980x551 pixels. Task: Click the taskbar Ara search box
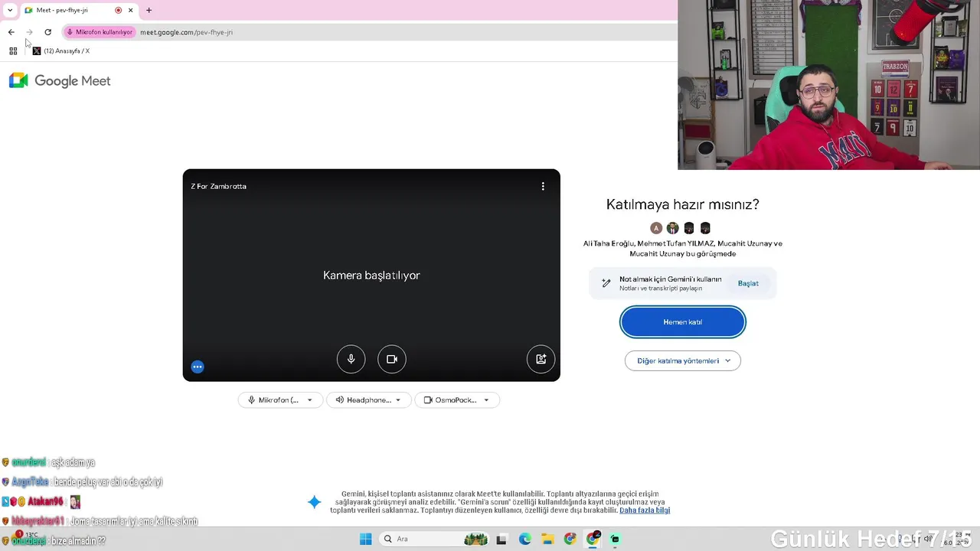coord(433,539)
